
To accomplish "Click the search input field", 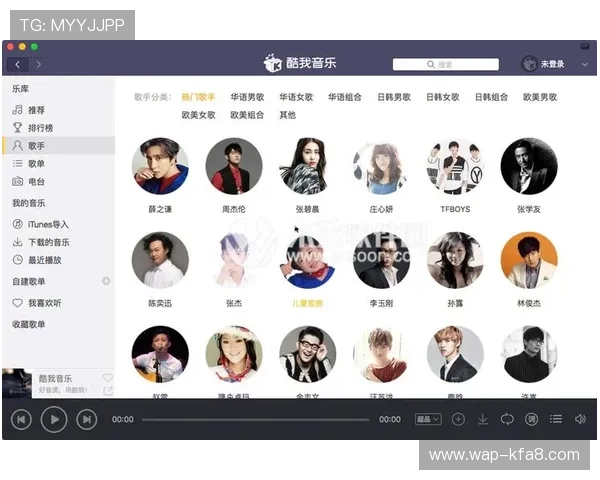I will pos(446,64).
